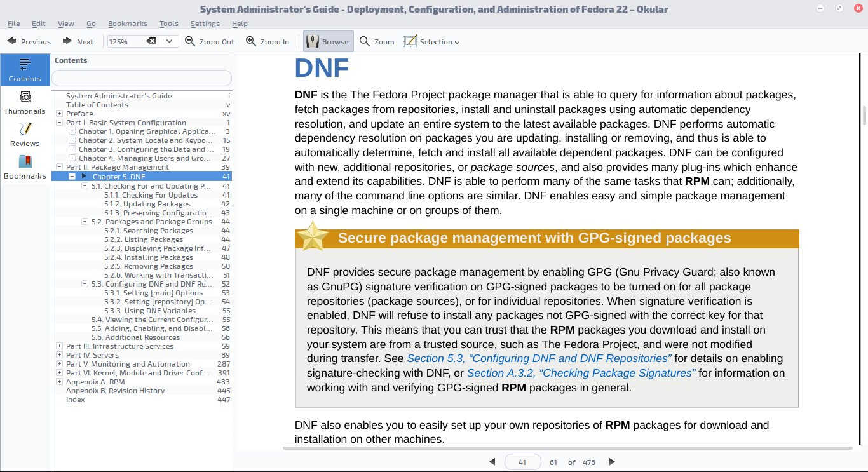Select Table of Contents entry
868x472 pixels.
[97, 105]
